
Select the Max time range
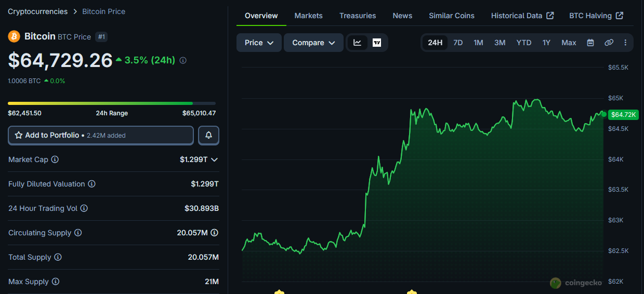point(569,43)
